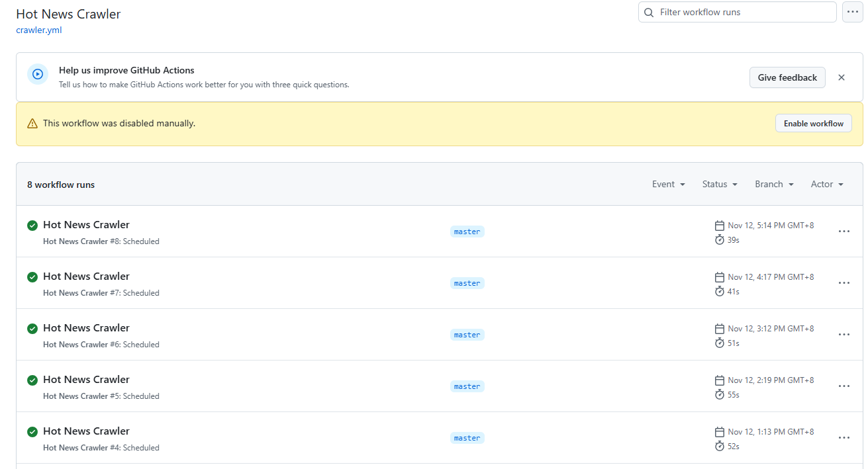Expand the Status filter dropdown
Image resolution: width=868 pixels, height=469 pixels.
click(x=720, y=185)
